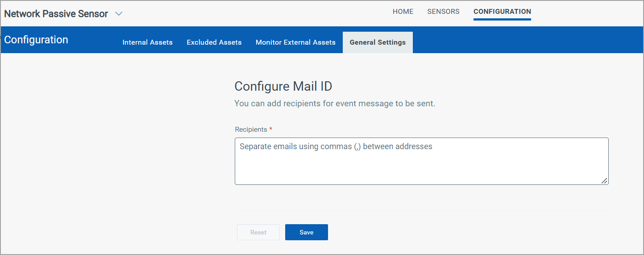
Task: Click the Network Passive Sensor app title
Action: point(56,14)
